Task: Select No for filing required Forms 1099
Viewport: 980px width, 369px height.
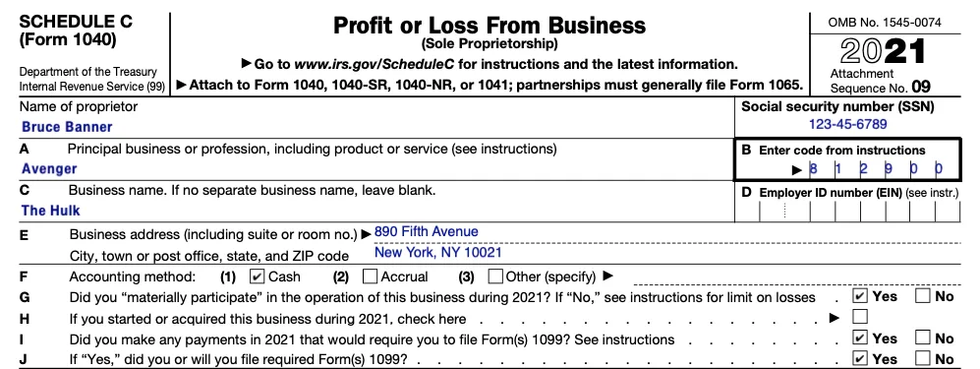Action: (923, 359)
